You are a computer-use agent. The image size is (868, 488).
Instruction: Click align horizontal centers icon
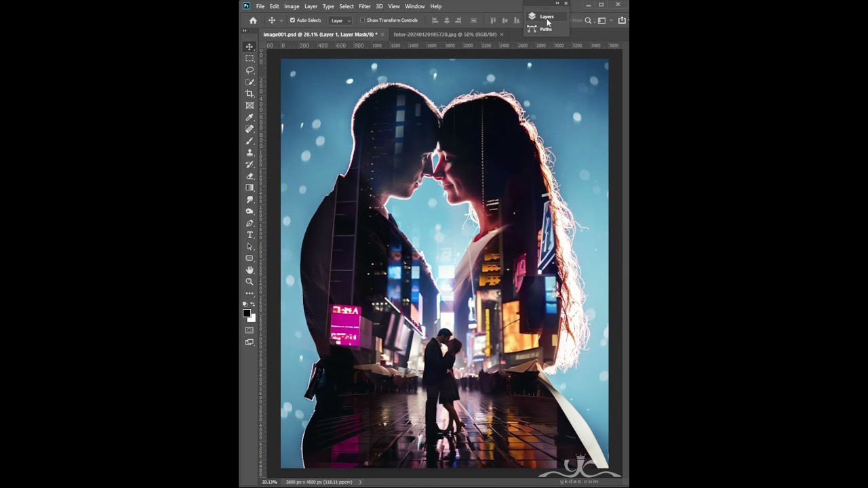pos(447,20)
